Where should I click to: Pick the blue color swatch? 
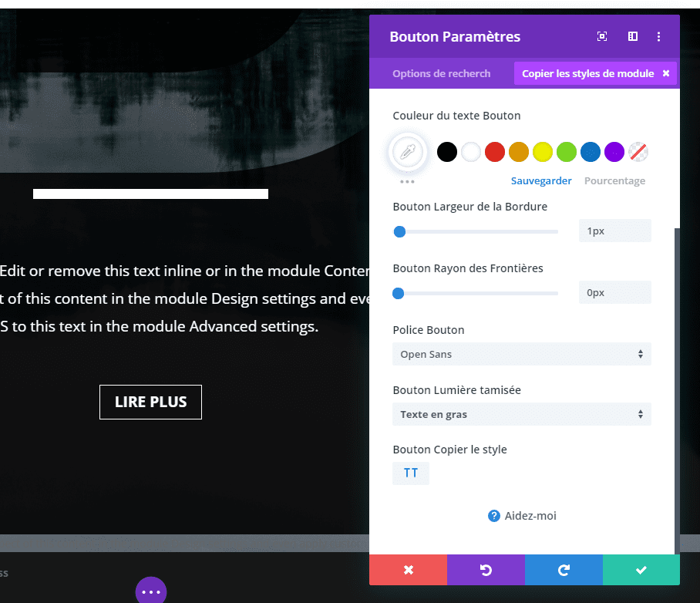(x=591, y=152)
